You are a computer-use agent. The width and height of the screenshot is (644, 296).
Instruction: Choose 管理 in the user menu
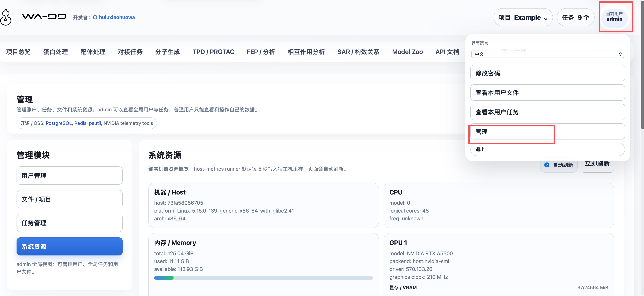(547, 131)
